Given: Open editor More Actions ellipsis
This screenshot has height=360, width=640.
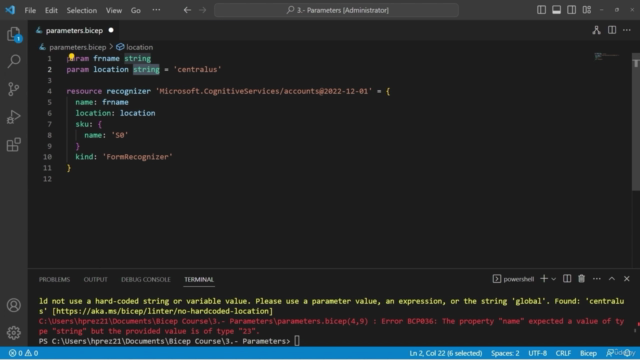Looking at the screenshot, I should pos(627,30).
